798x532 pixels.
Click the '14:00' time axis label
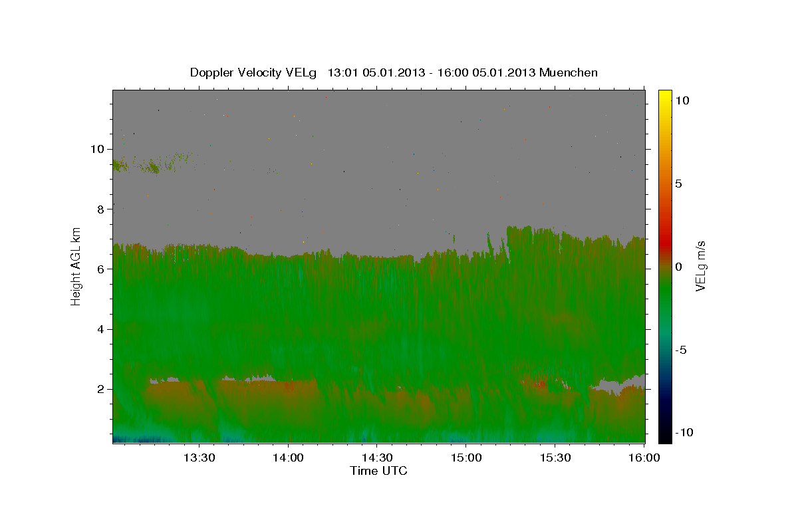point(289,458)
